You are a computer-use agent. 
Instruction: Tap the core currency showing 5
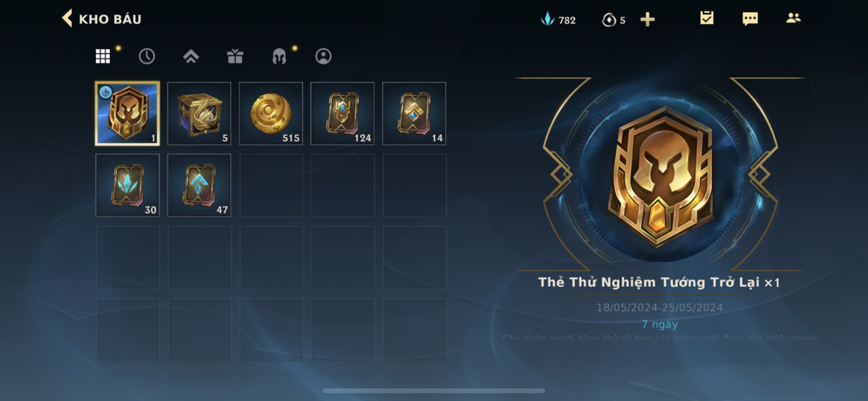614,20
